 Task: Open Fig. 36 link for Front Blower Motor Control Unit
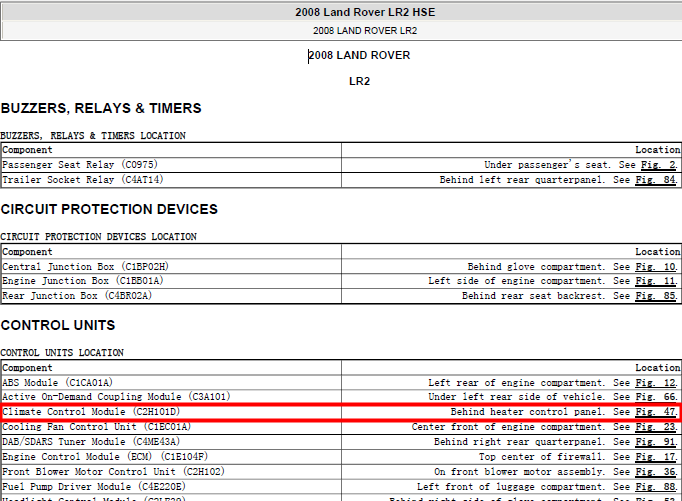click(x=656, y=472)
